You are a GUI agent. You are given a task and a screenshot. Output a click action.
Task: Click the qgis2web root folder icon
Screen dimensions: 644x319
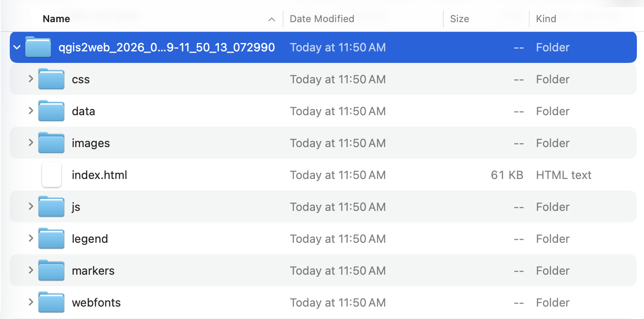(38, 47)
